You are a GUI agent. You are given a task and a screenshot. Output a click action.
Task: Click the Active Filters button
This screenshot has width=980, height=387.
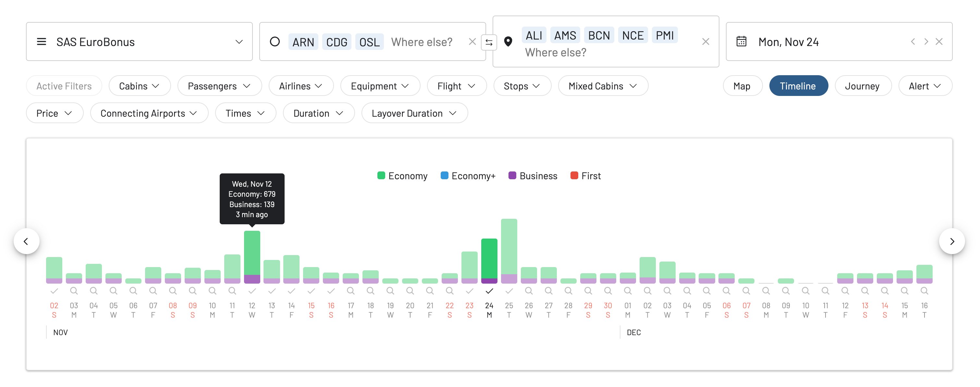[64, 86]
